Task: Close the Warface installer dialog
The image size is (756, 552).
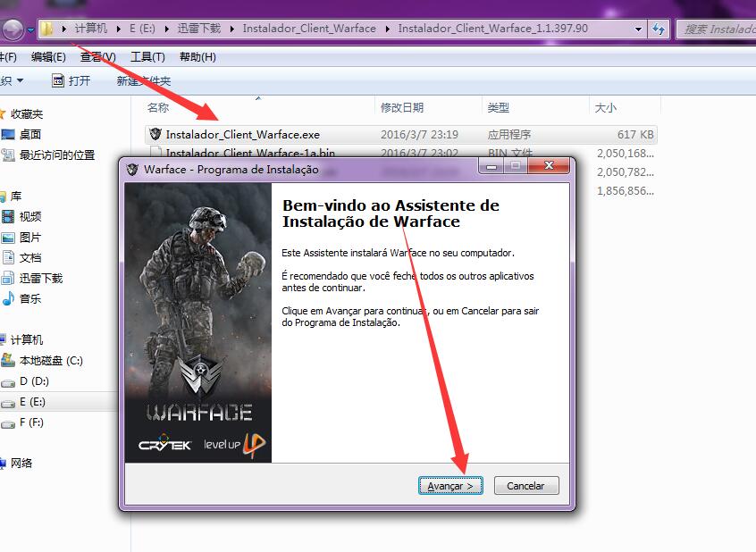Action: point(549,166)
